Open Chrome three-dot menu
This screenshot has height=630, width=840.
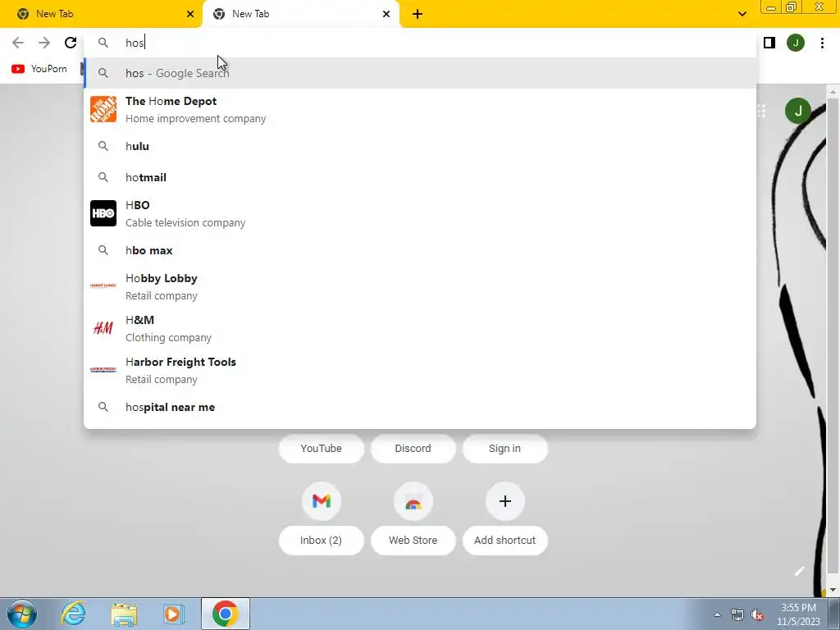pyautogui.click(x=822, y=43)
